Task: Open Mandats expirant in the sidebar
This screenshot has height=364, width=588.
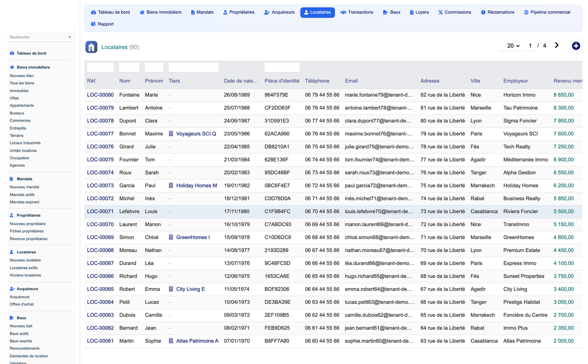Action: [x=24, y=202]
